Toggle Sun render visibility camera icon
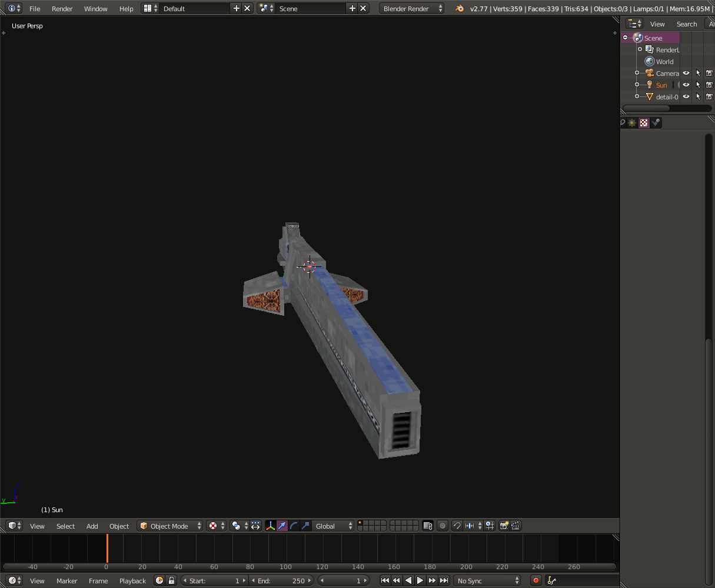The image size is (715, 588). (709, 85)
